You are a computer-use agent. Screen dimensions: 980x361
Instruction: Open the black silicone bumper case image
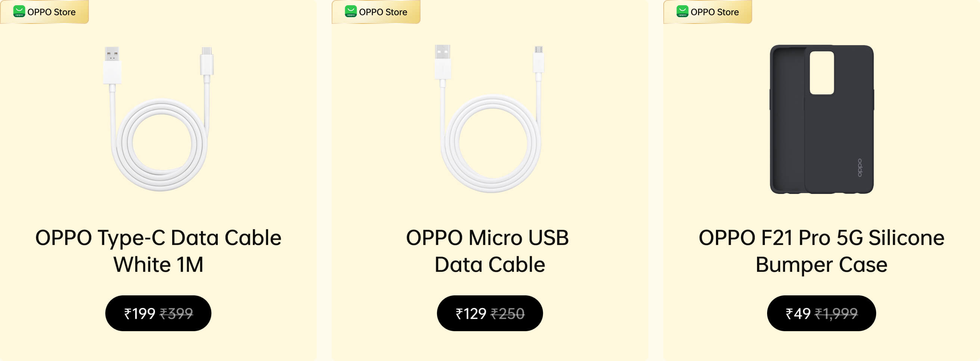pos(821,119)
